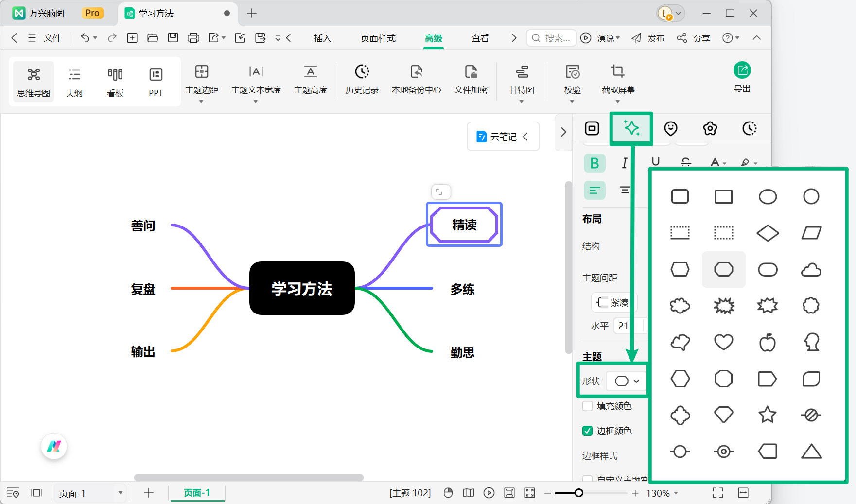
Task: Save the file
Action: (173, 38)
